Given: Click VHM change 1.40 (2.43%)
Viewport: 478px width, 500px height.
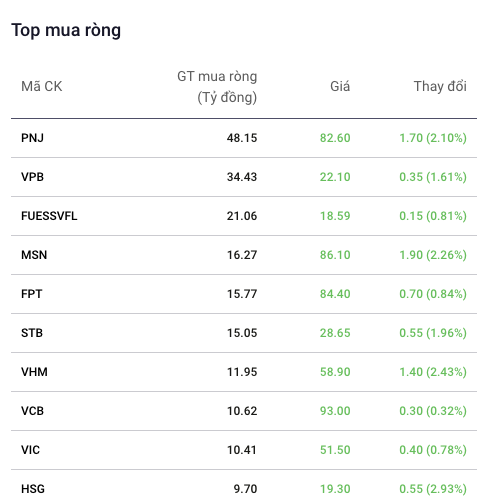Looking at the screenshot, I should [x=433, y=372].
